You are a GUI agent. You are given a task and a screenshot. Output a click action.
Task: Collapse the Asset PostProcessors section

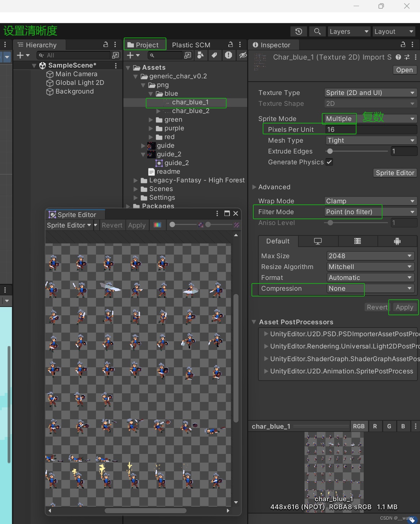(254, 322)
